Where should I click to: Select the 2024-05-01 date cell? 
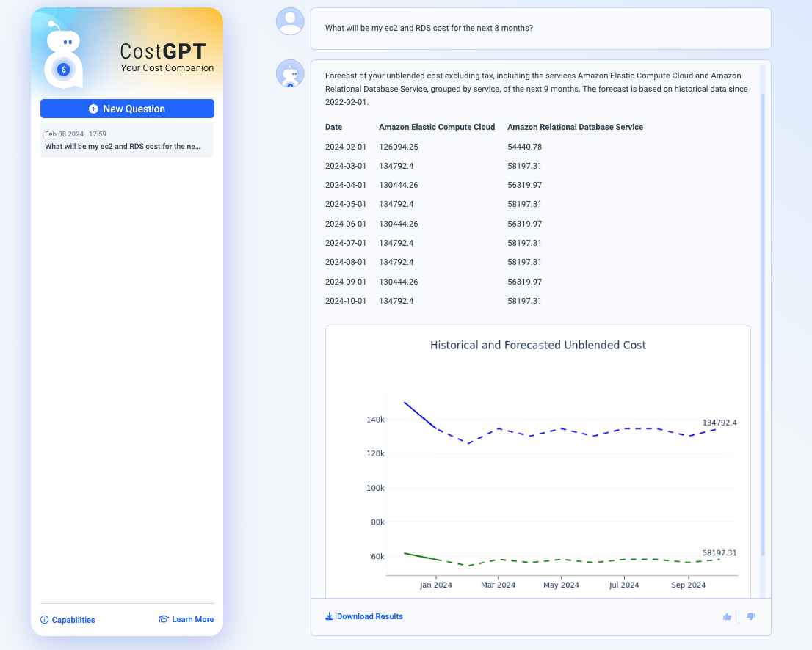[x=345, y=205]
